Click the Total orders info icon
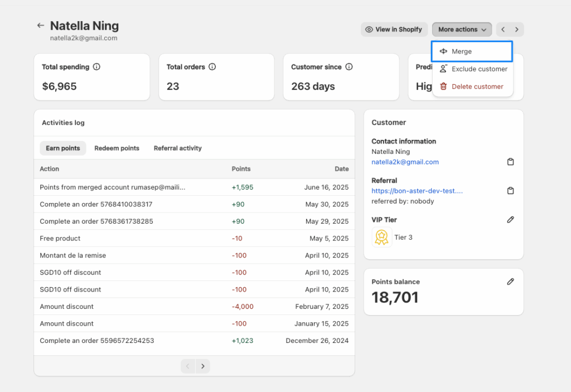 (212, 67)
